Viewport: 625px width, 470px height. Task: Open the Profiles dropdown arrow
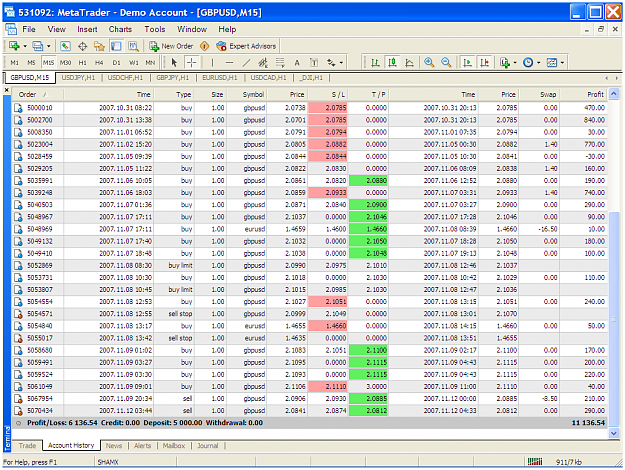click(49, 46)
